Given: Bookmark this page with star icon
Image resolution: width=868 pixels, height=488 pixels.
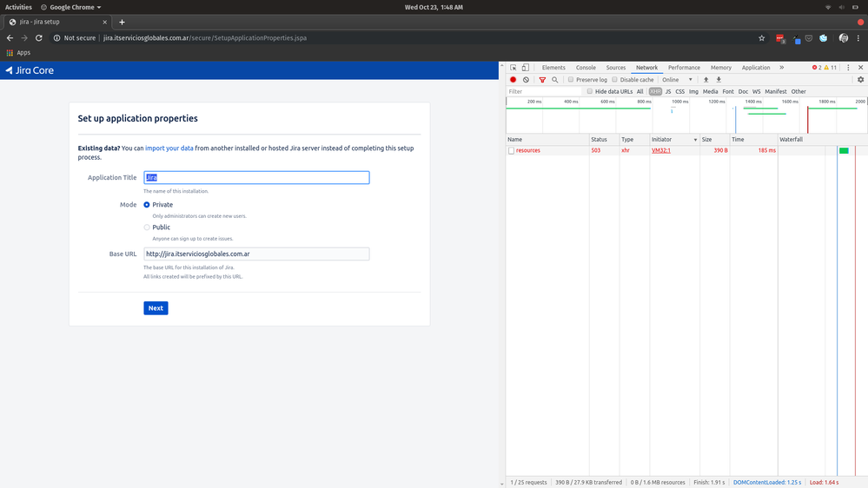Looking at the screenshot, I should pos(762,38).
